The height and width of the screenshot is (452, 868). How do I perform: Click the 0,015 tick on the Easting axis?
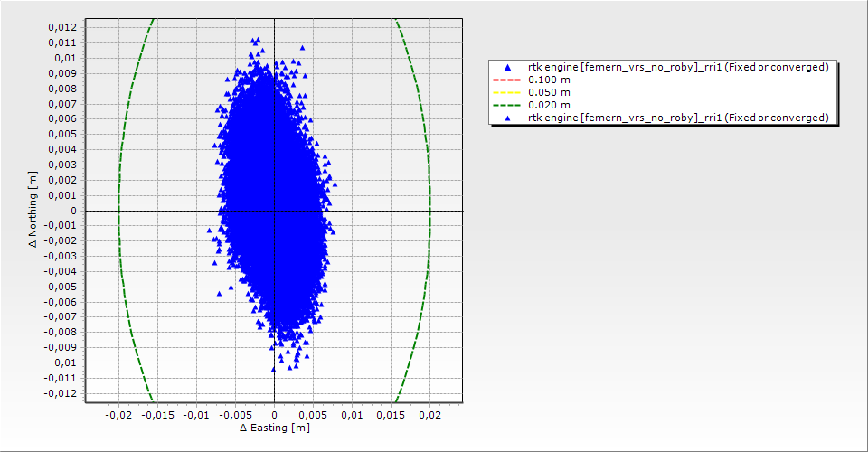click(391, 414)
